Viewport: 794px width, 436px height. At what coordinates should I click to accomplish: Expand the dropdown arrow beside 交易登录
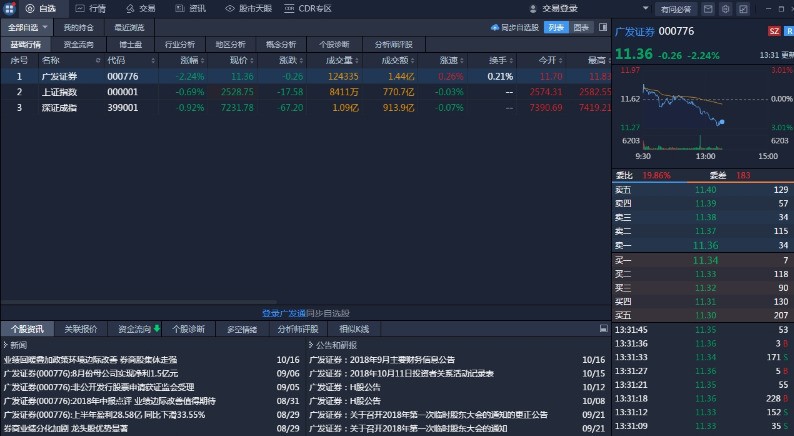[645, 8]
